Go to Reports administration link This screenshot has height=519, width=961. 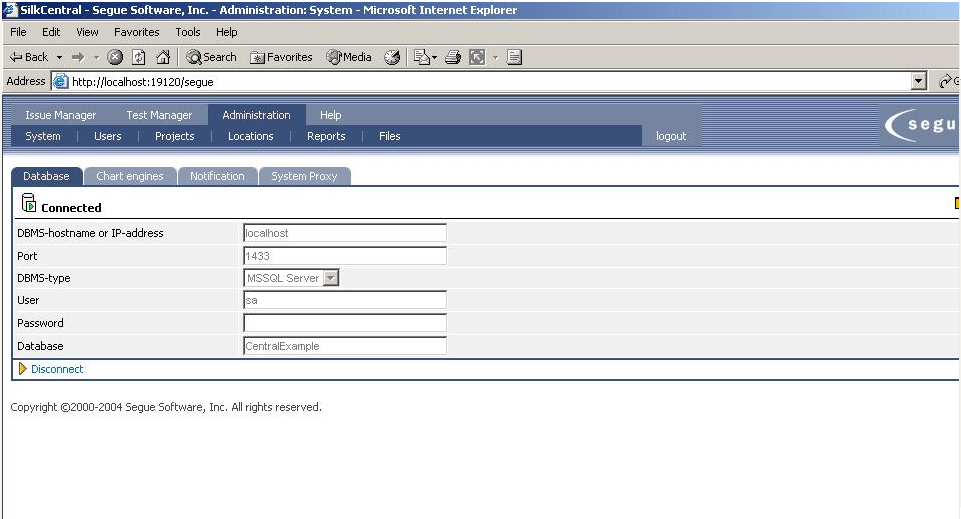pos(326,136)
